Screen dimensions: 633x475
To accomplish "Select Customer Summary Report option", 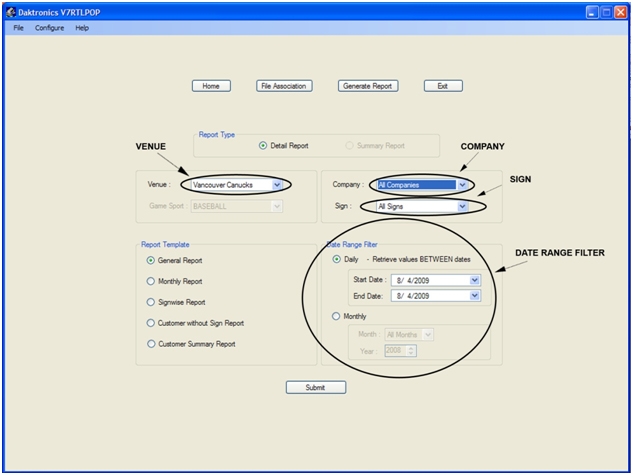I will coord(151,344).
